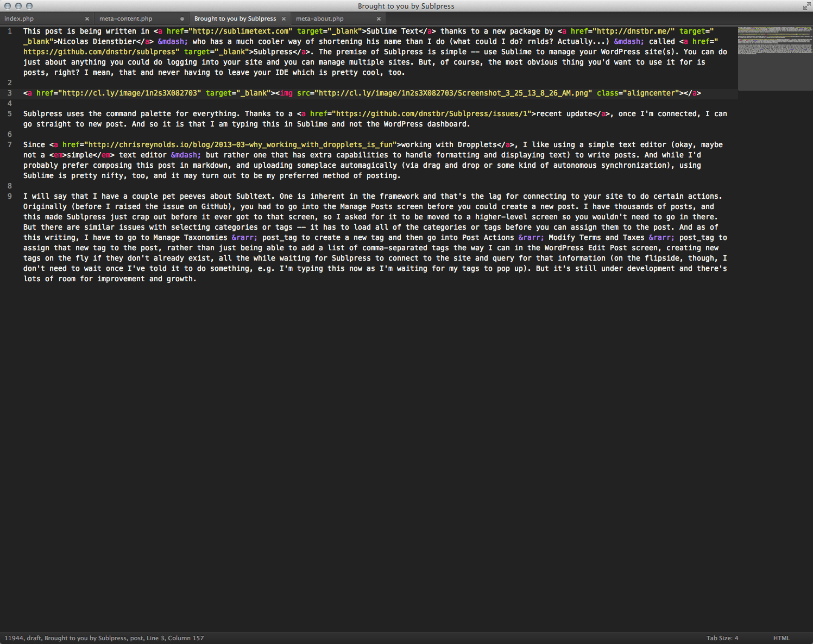
Task: Switch to the meta-content.php tab
Action: click(125, 19)
